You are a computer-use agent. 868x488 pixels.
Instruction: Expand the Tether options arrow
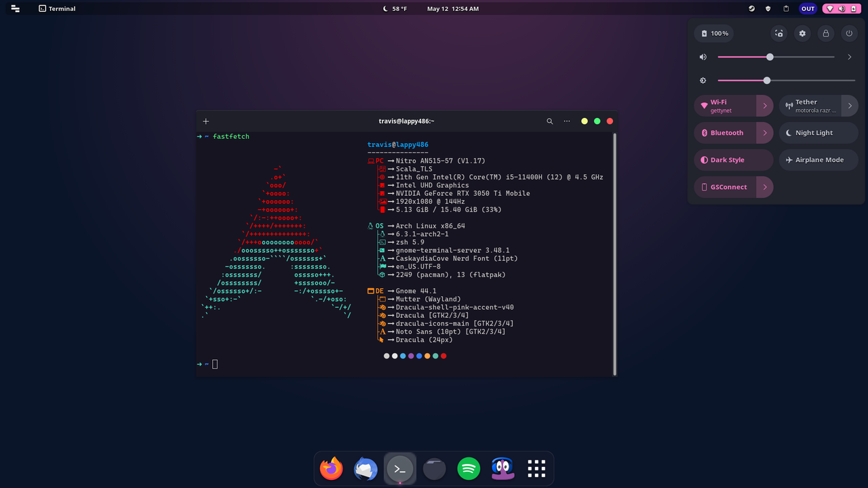pos(850,106)
